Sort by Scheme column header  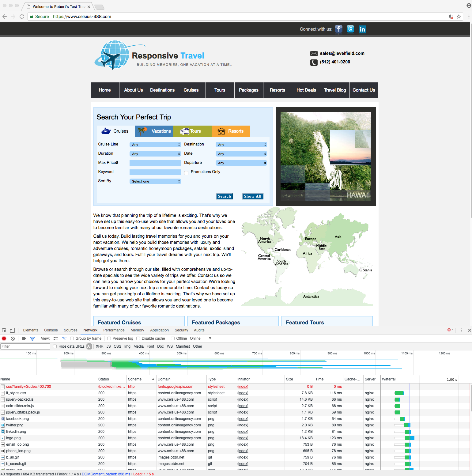click(141, 379)
